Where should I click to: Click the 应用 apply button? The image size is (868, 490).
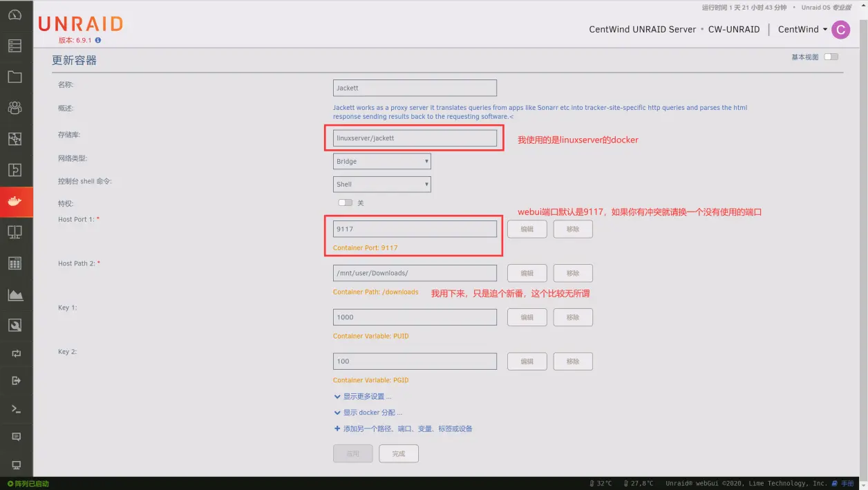353,454
